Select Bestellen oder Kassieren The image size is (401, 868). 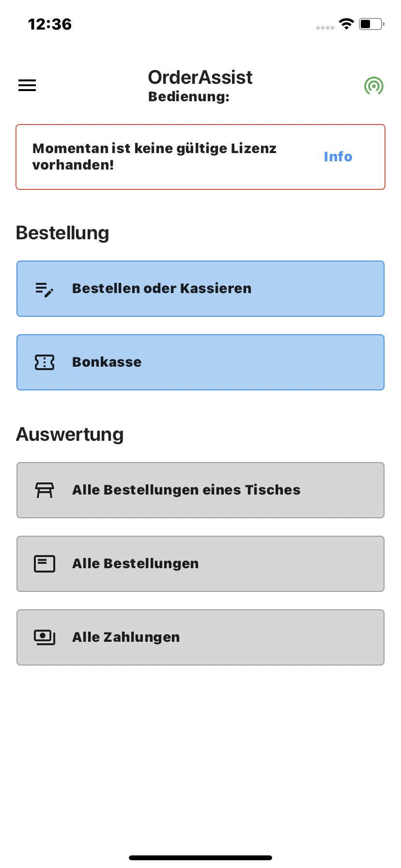200,289
